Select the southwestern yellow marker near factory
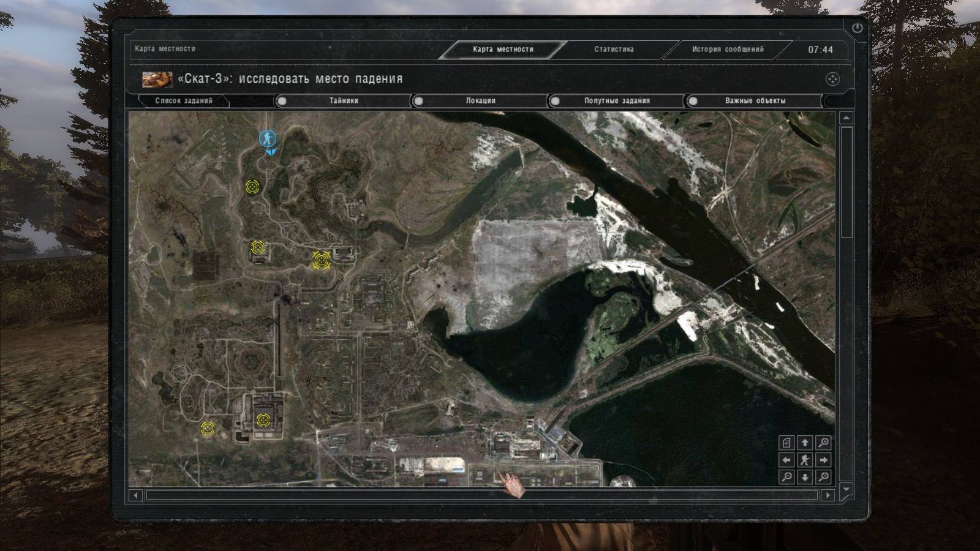This screenshot has height=551, width=980. 208,429
